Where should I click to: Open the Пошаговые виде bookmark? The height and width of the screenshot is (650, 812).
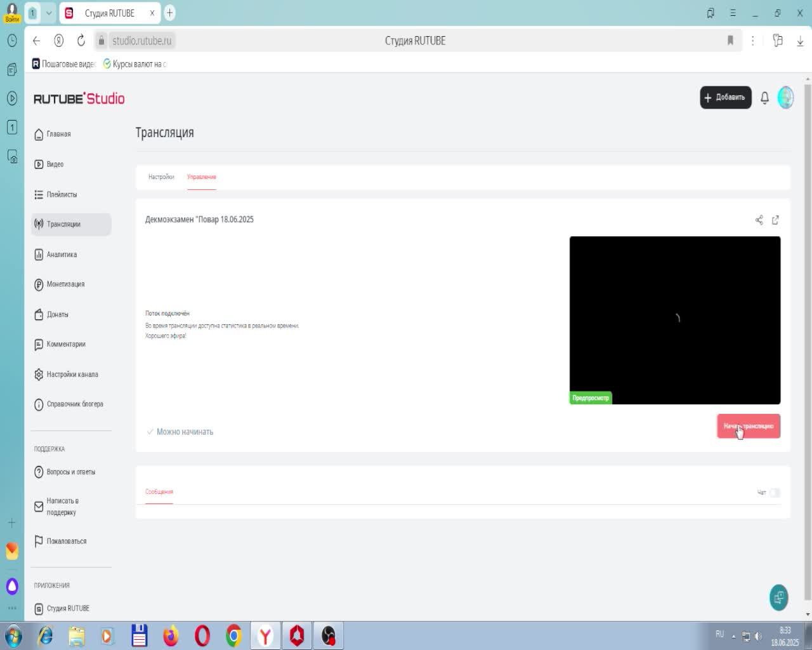pyautogui.click(x=63, y=64)
